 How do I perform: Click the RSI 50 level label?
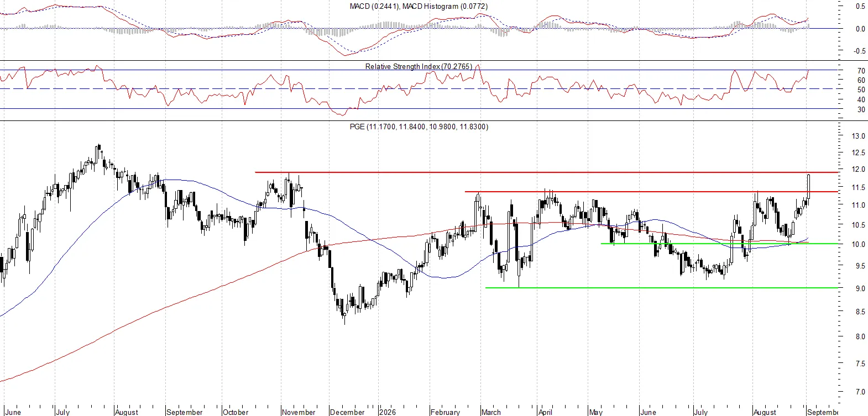pos(861,89)
